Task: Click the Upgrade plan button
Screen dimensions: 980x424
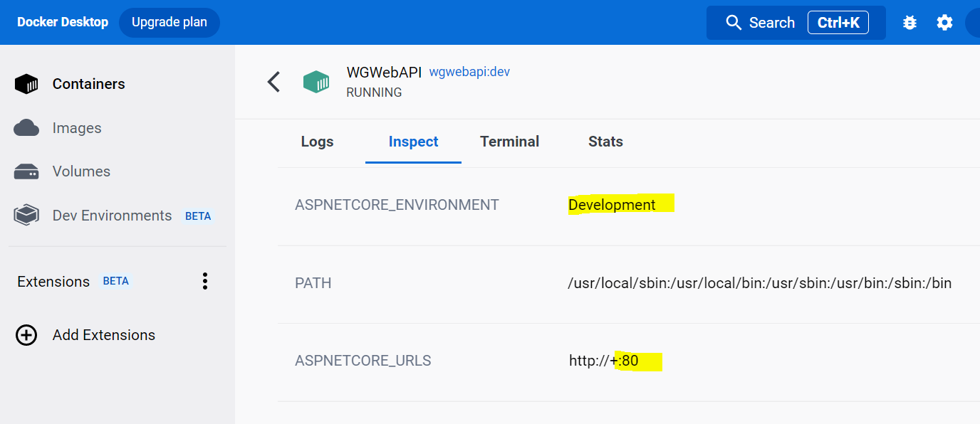Action: (x=170, y=22)
